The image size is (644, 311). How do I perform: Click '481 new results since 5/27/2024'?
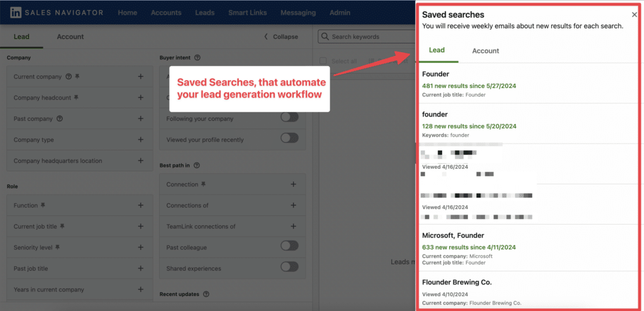tap(469, 86)
